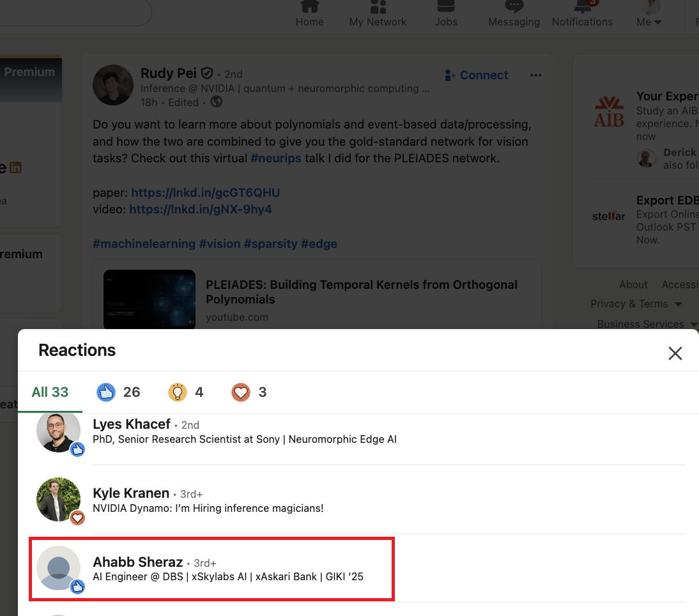Click Connect on Rudy Pei's post

[476, 75]
